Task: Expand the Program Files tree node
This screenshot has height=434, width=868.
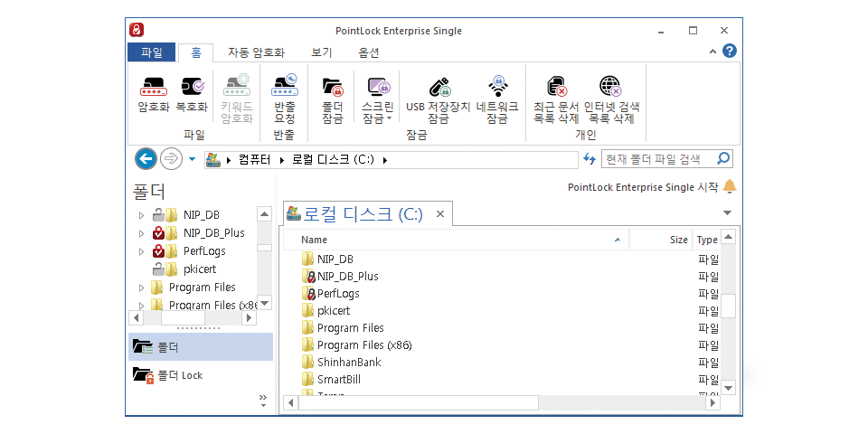Action: (141, 288)
